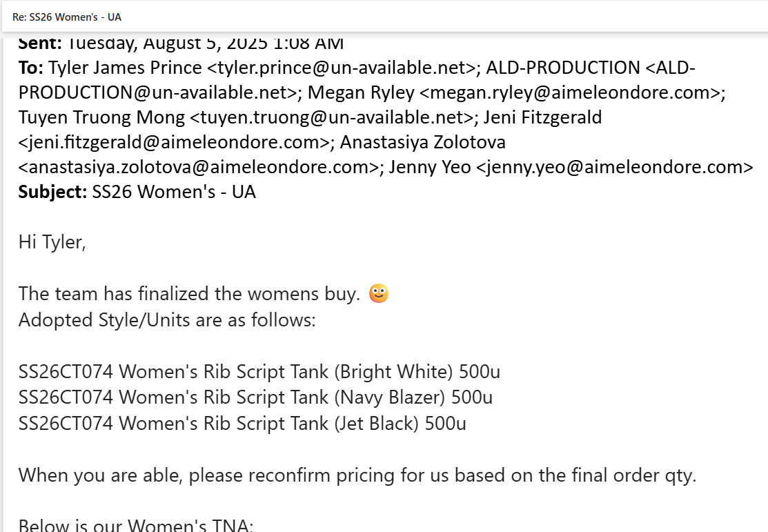Viewport: 768px width, 532px height.
Task: Click the Adopted Style/Units line
Action: [x=167, y=320]
